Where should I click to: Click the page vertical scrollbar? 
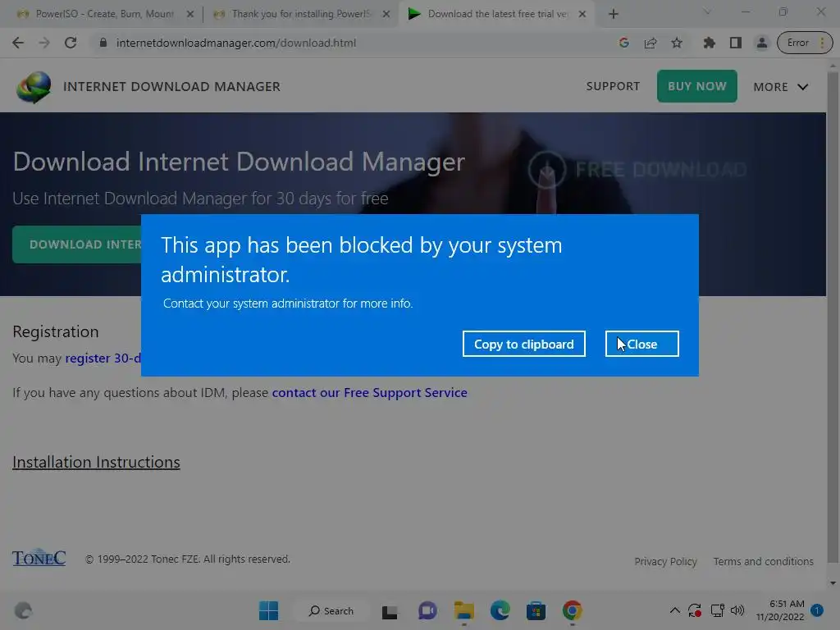point(833,317)
